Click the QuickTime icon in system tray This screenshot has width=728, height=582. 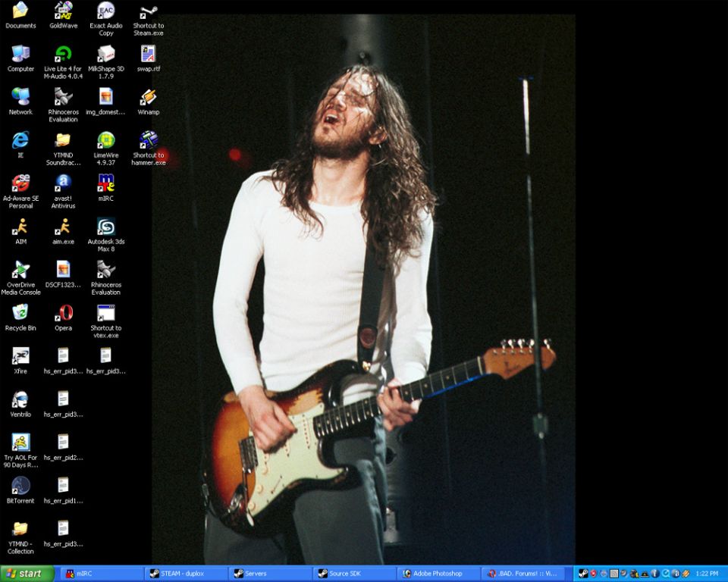666,574
